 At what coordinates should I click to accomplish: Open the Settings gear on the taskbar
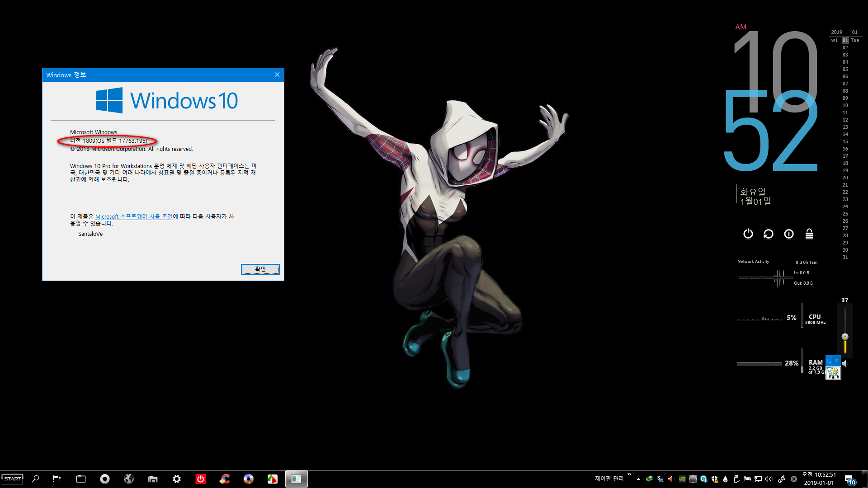(177, 479)
